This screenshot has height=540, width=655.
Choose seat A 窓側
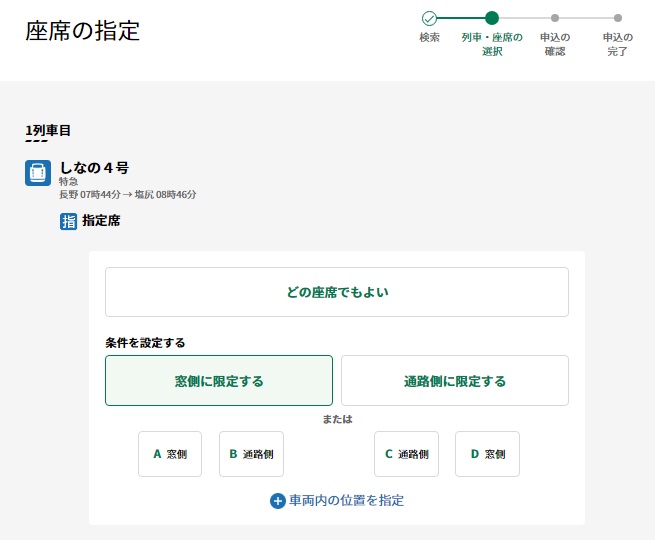170,454
